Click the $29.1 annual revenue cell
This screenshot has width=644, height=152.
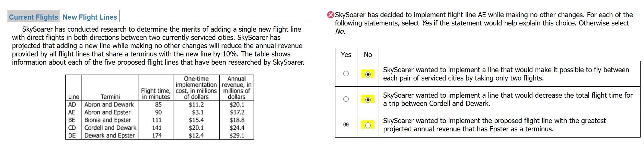coord(237,135)
